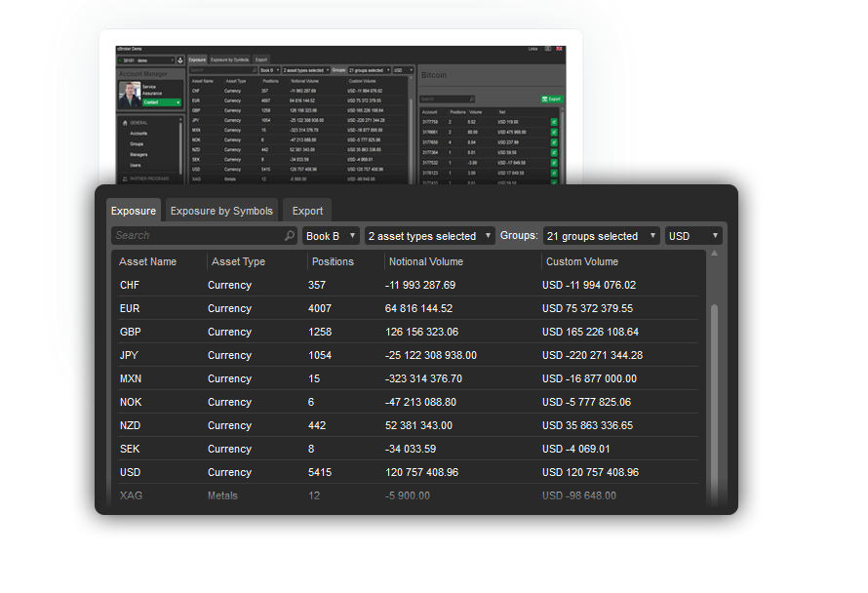Click the enlarged positions value 4007

click(320, 308)
